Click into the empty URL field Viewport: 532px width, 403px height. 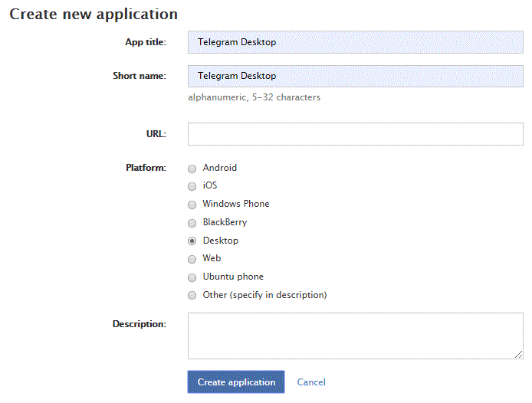[355, 134]
